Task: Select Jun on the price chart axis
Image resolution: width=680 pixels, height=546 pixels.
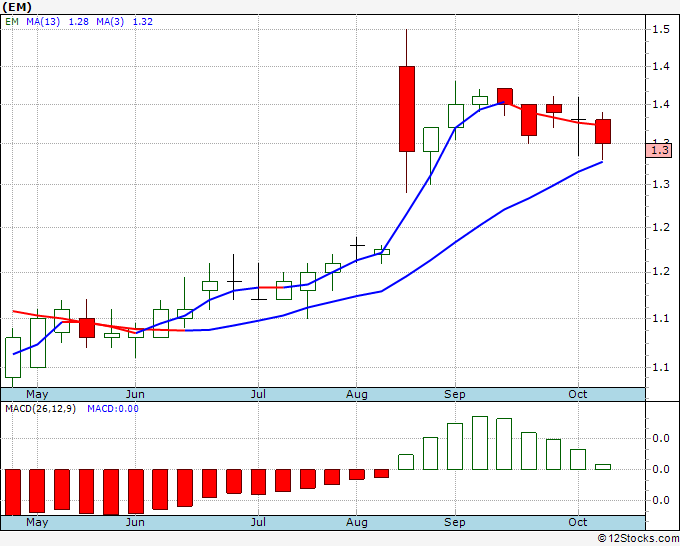Action: point(135,394)
